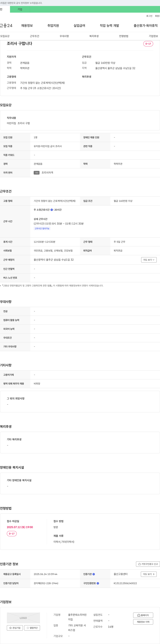Click the 유치원·어린이집 급식 조리사 cell
160x644 pixels.
pyautogui.click(x=48, y=146)
